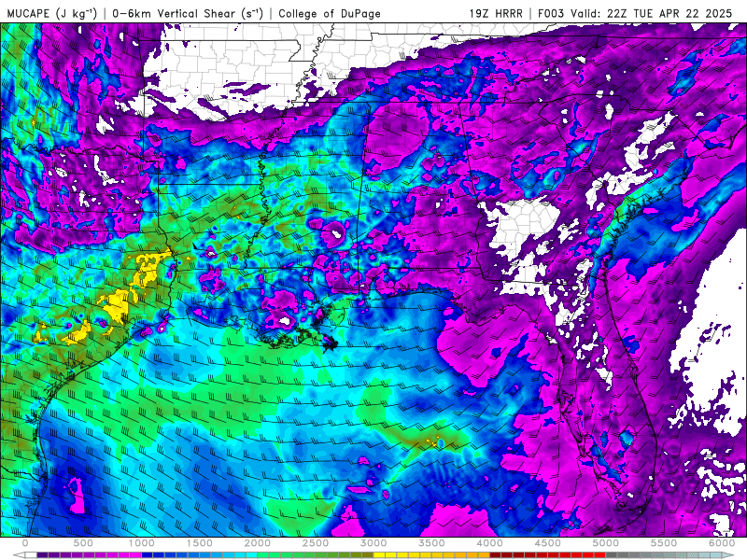Click the right arrow end of color bar

tap(728, 555)
